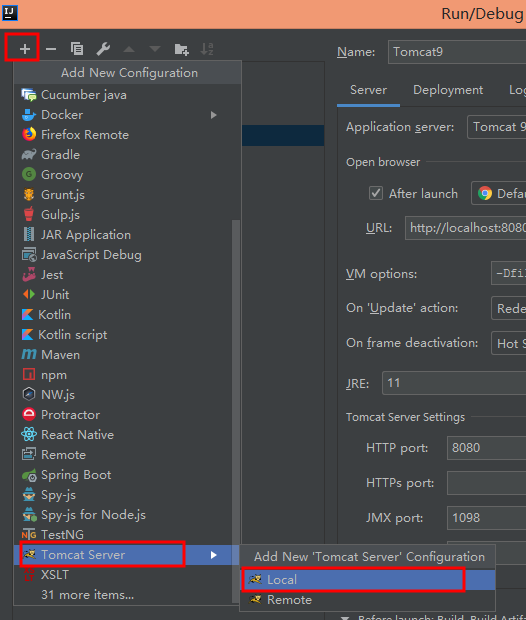Toggle After launch checkbox
Image resolution: width=526 pixels, height=620 pixels.
coord(376,193)
